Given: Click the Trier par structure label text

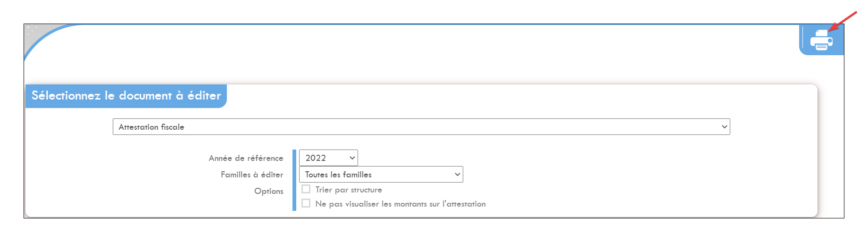Looking at the screenshot, I should click(349, 190).
